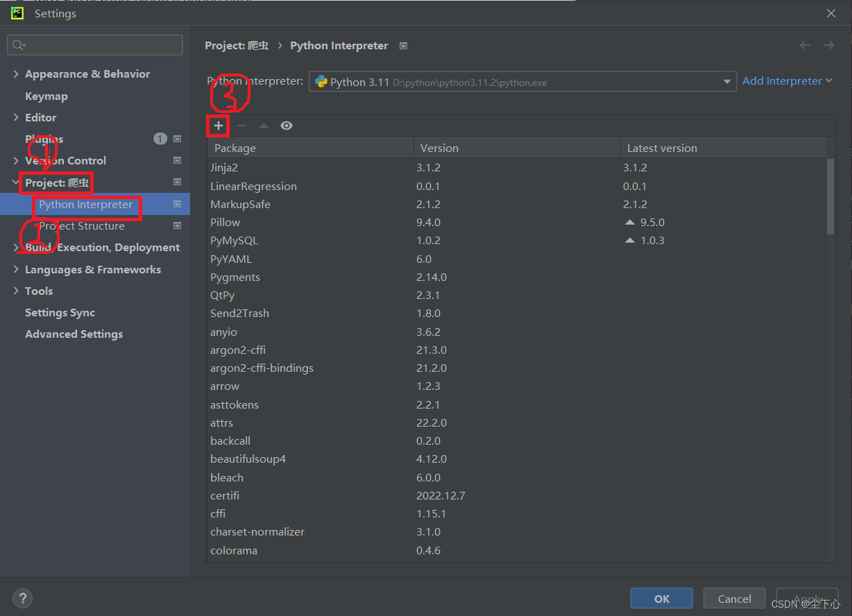Screen dimensions: 852x616
Task: Click the PyCharm logo in title bar
Action: 17,12
